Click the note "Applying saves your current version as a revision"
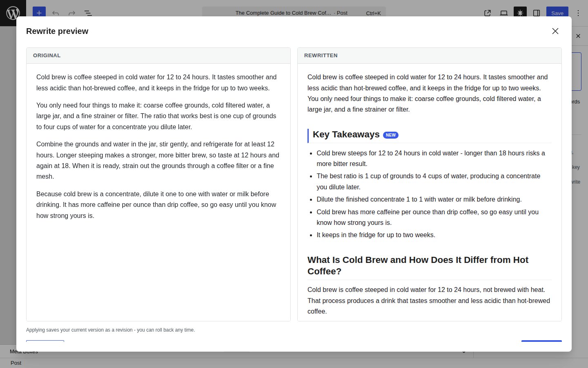 [x=111, y=330]
